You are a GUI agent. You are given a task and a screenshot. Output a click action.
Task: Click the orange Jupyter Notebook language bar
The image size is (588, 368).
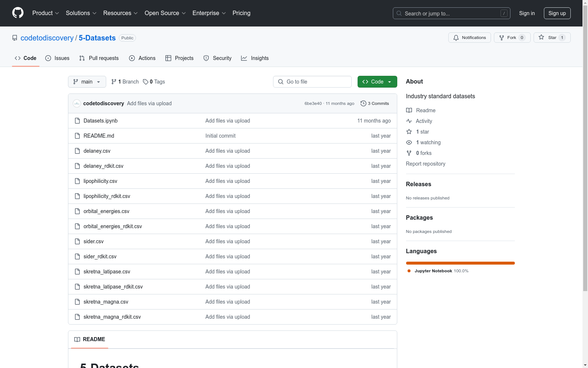coord(460,263)
